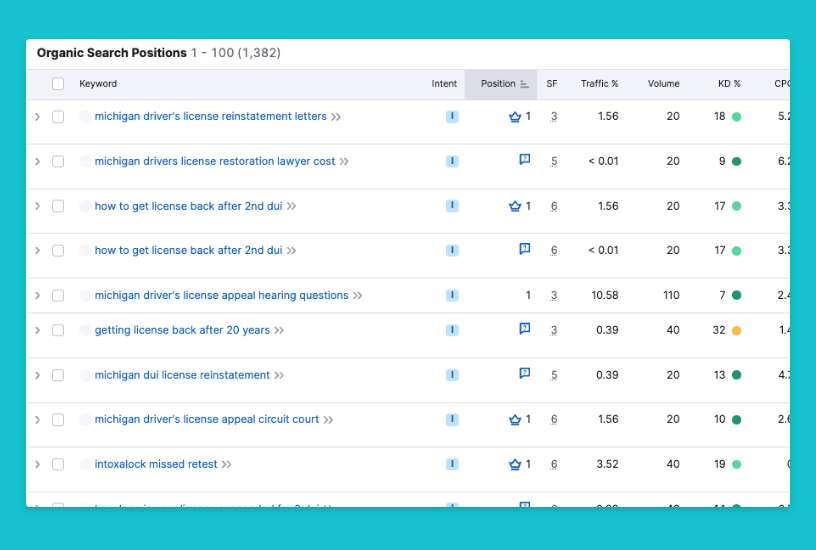This screenshot has width=816, height=550.
Task: Sort by the Keyword column header
Action: point(98,84)
